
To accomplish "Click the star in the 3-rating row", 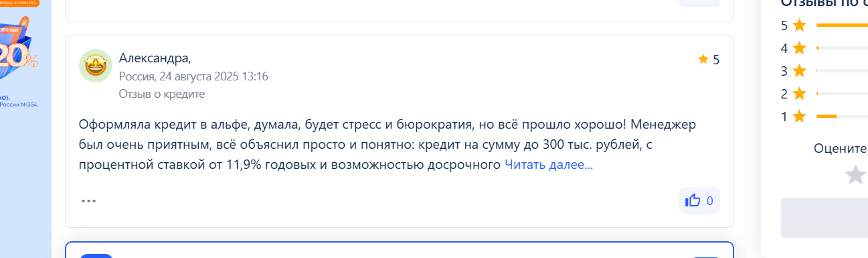I will [799, 71].
